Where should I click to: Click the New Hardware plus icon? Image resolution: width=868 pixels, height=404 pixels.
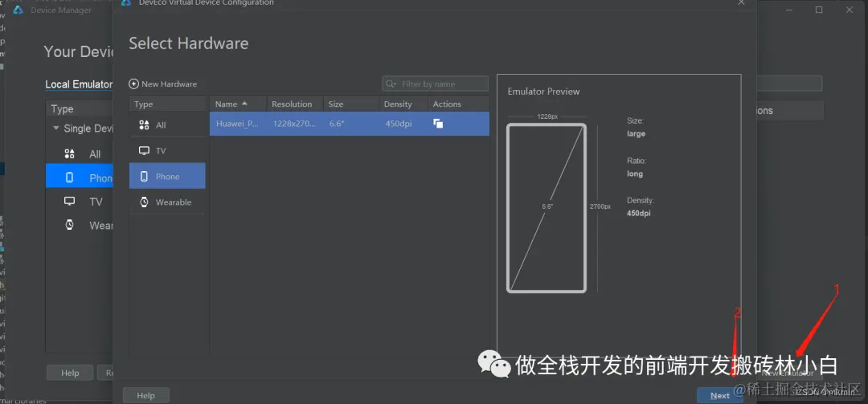pyautogui.click(x=133, y=84)
